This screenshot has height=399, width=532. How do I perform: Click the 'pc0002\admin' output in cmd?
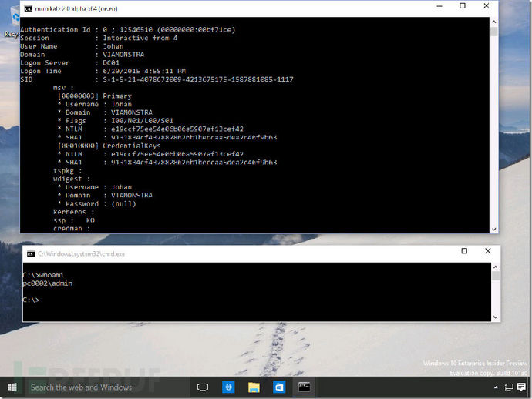pos(48,283)
